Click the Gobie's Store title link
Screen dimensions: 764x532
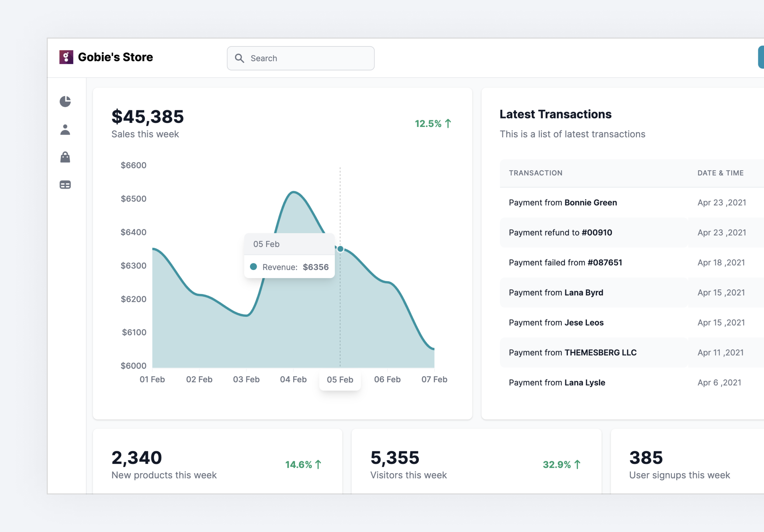(115, 57)
